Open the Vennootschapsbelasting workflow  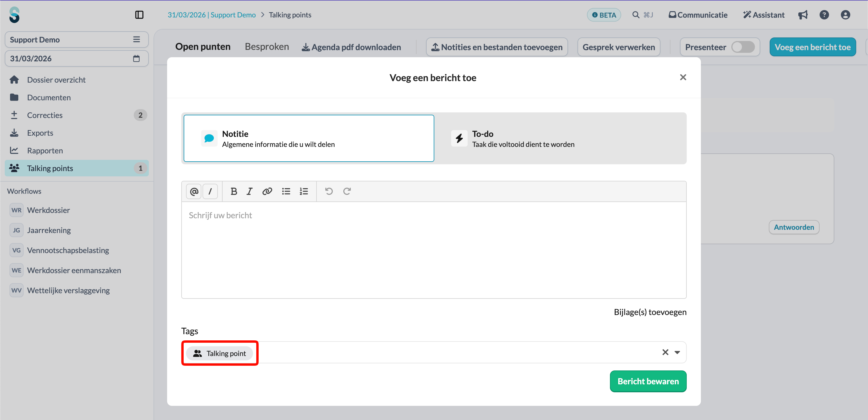pyautogui.click(x=77, y=250)
